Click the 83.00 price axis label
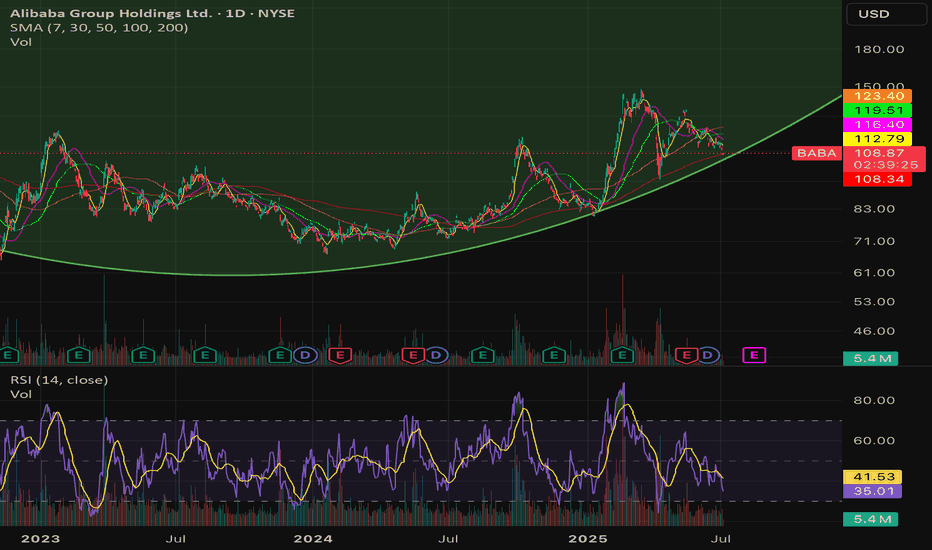This screenshot has height=550, width=932. pos(874,209)
